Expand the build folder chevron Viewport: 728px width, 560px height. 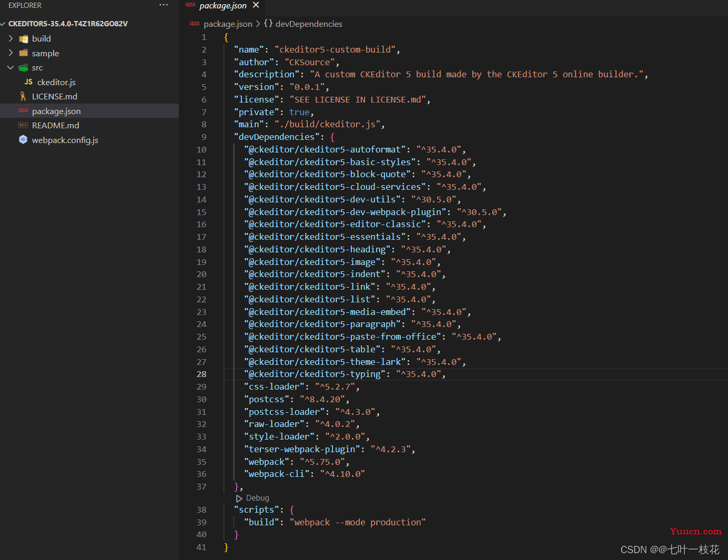[x=11, y=38]
